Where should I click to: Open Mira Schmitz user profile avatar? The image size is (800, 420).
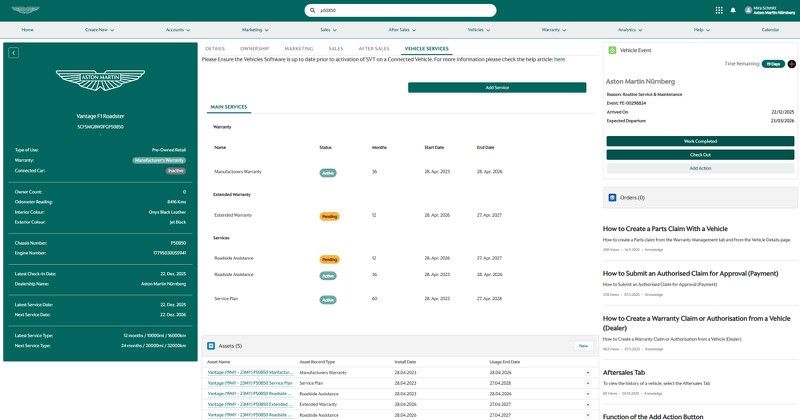746,10
